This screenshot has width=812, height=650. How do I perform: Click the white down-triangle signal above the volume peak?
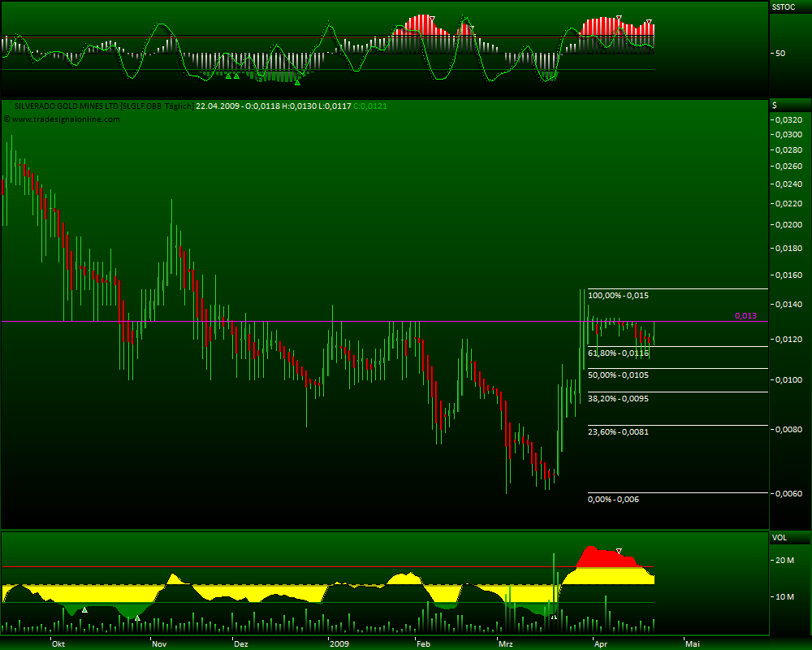pos(620,551)
